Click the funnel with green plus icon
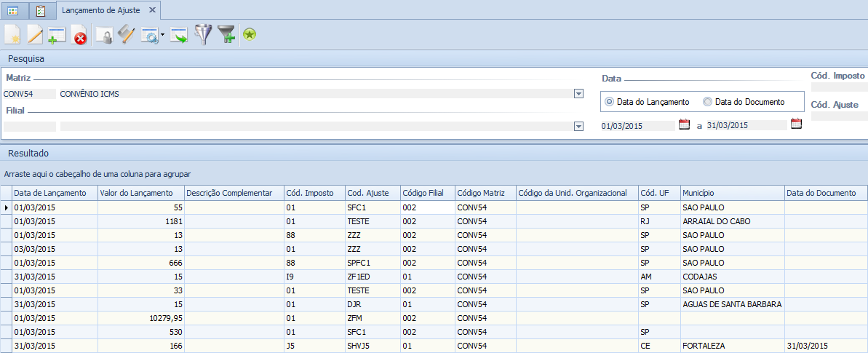 pyautogui.click(x=226, y=35)
